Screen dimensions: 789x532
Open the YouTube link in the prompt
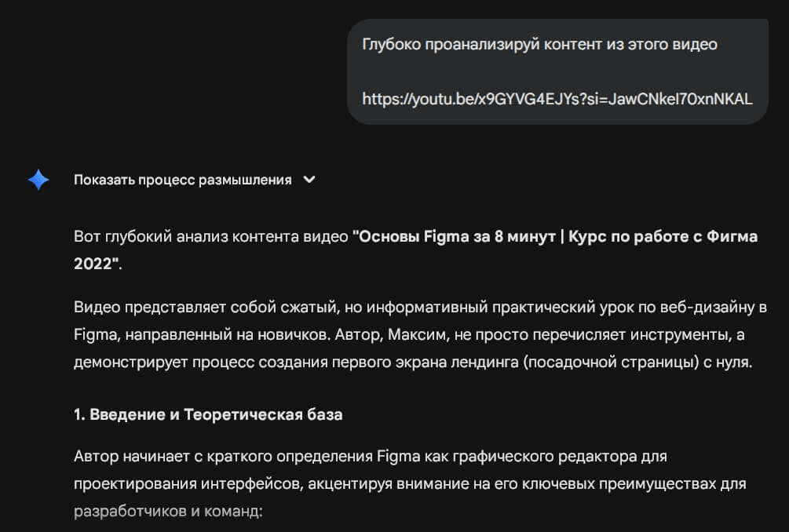tap(557, 99)
